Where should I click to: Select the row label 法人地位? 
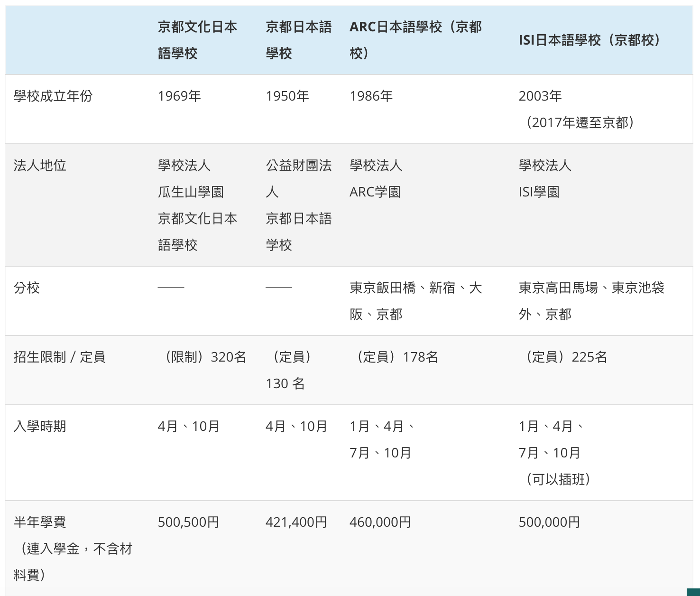click(x=40, y=166)
